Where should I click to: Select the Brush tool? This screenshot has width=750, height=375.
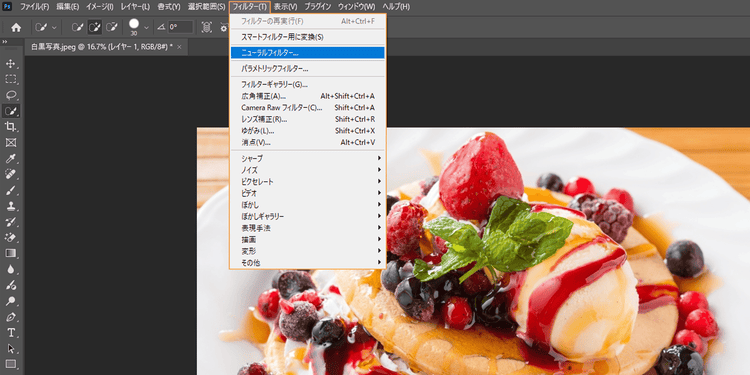click(x=11, y=190)
